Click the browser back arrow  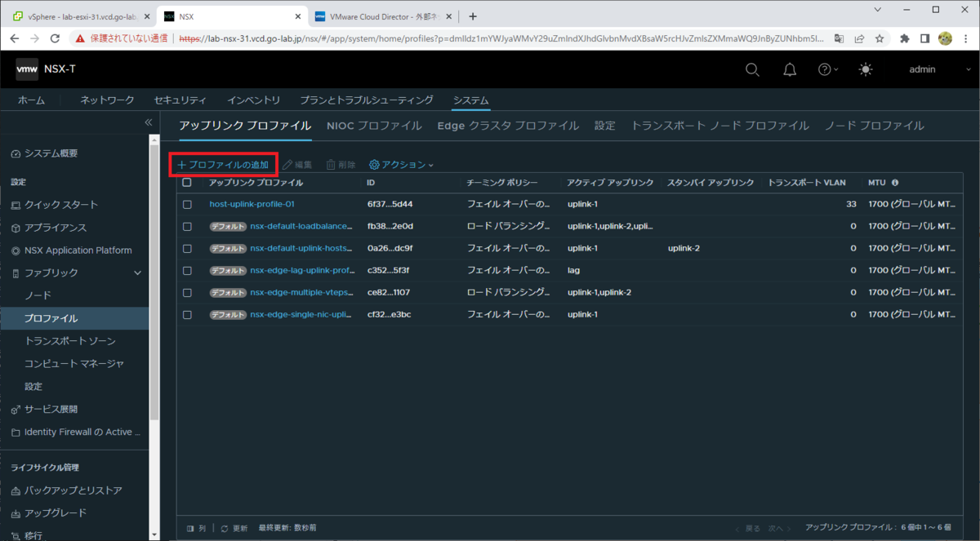tap(16, 38)
